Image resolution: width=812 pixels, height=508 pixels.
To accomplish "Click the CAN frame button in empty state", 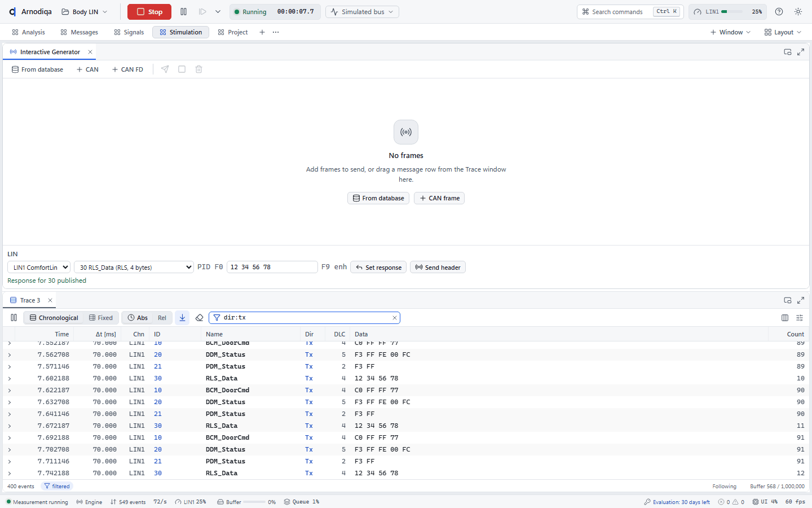I will 439,198.
